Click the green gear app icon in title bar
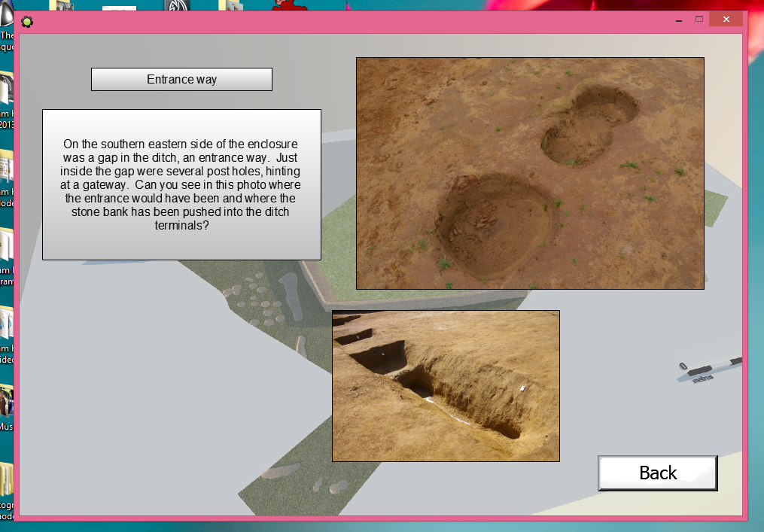Image resolution: width=764 pixels, height=532 pixels. (27, 20)
